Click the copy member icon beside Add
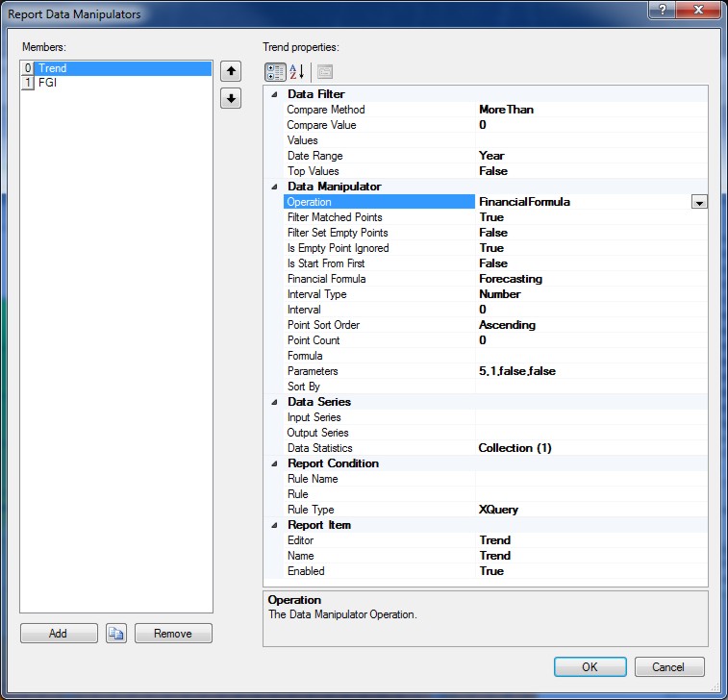This screenshot has width=728, height=700. click(116, 634)
